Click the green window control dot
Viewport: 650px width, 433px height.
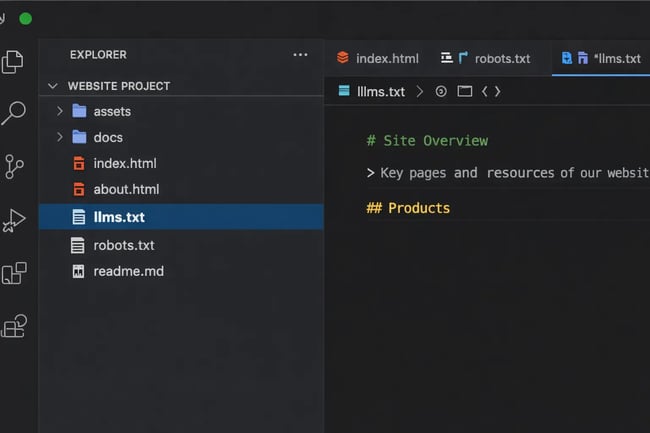pyautogui.click(x=26, y=19)
